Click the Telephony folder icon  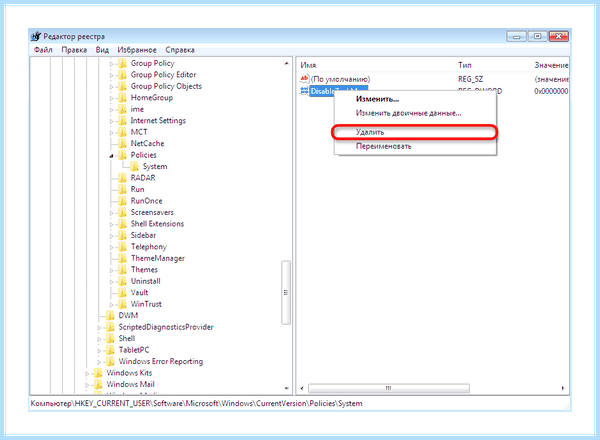122,247
